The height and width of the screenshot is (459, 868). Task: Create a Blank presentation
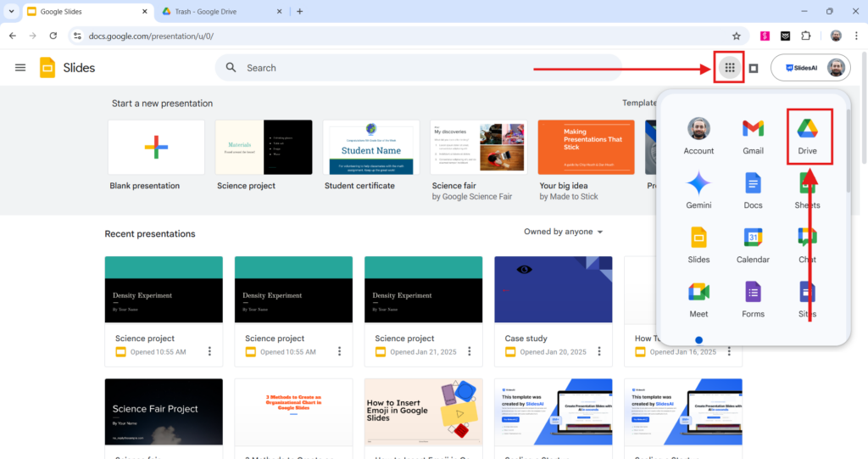pyautogui.click(x=156, y=147)
